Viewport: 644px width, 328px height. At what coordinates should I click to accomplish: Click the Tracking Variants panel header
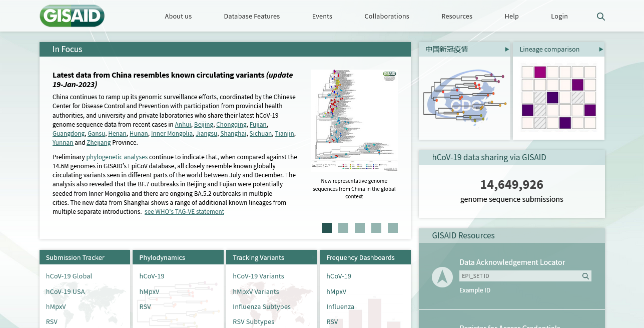click(272, 257)
